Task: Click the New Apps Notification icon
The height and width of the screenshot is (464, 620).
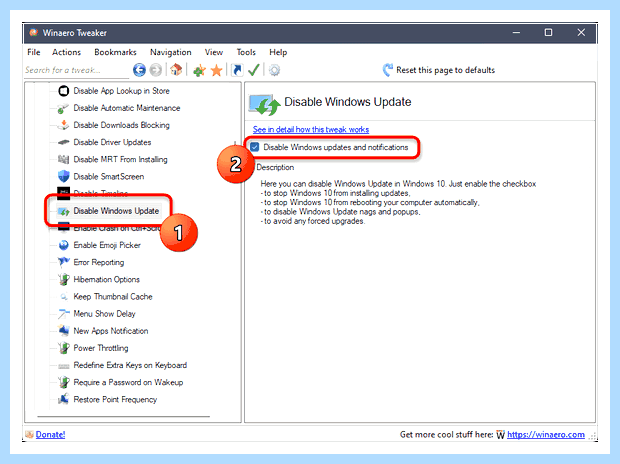Action: coord(64,331)
